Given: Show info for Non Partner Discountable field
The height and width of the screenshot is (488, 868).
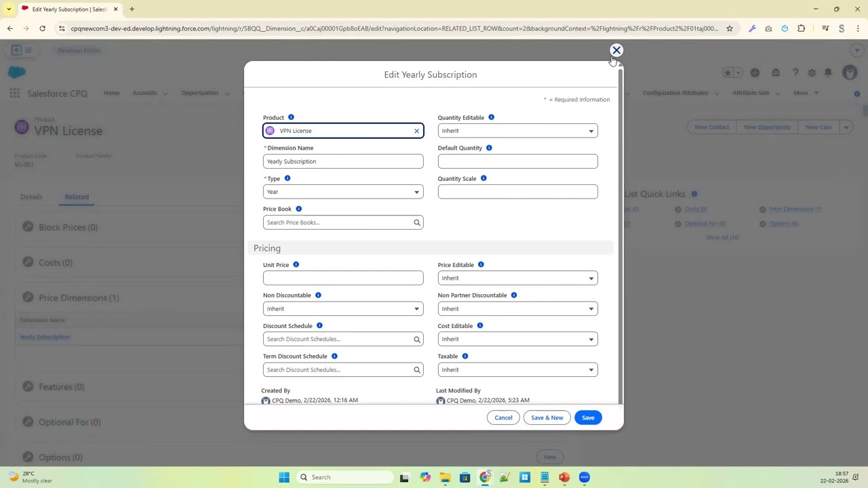Looking at the screenshot, I should [x=514, y=295].
